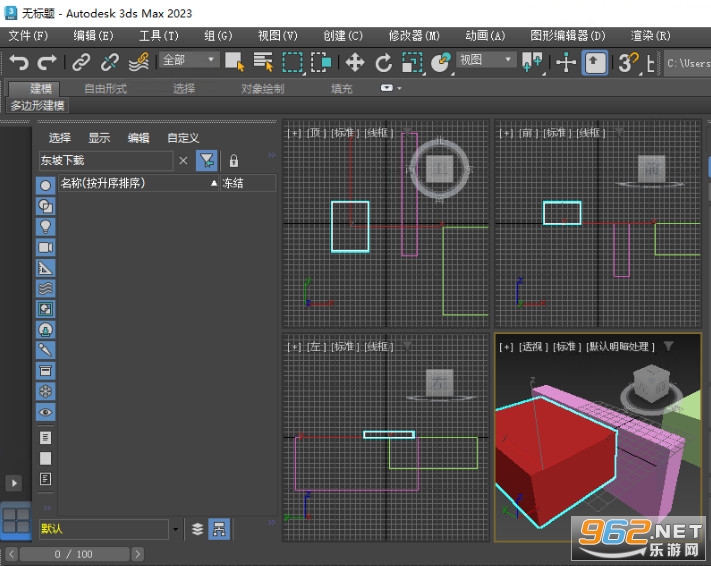Toggle Display Shapes filter icon
The height and width of the screenshot is (566, 711).
pyautogui.click(x=45, y=206)
